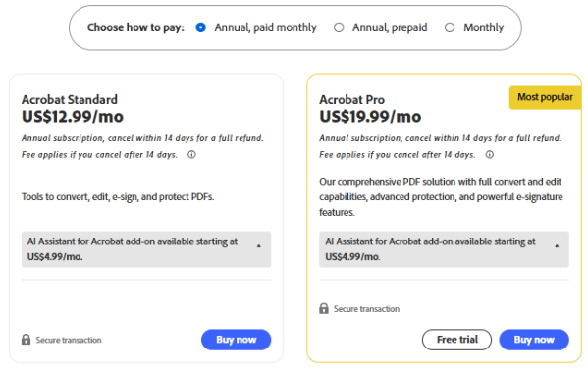Screen dimensions: 588x375
Task: Start the Acrobat Pro Free trial
Action: 456,340
